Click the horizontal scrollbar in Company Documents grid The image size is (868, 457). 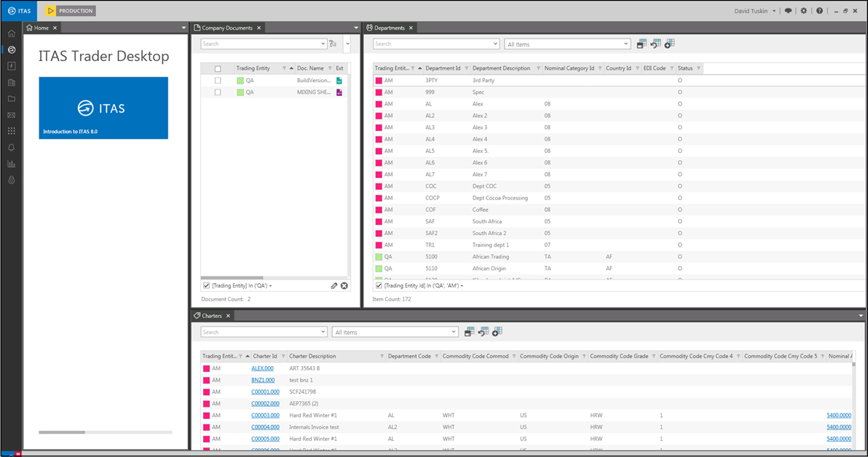(232, 278)
